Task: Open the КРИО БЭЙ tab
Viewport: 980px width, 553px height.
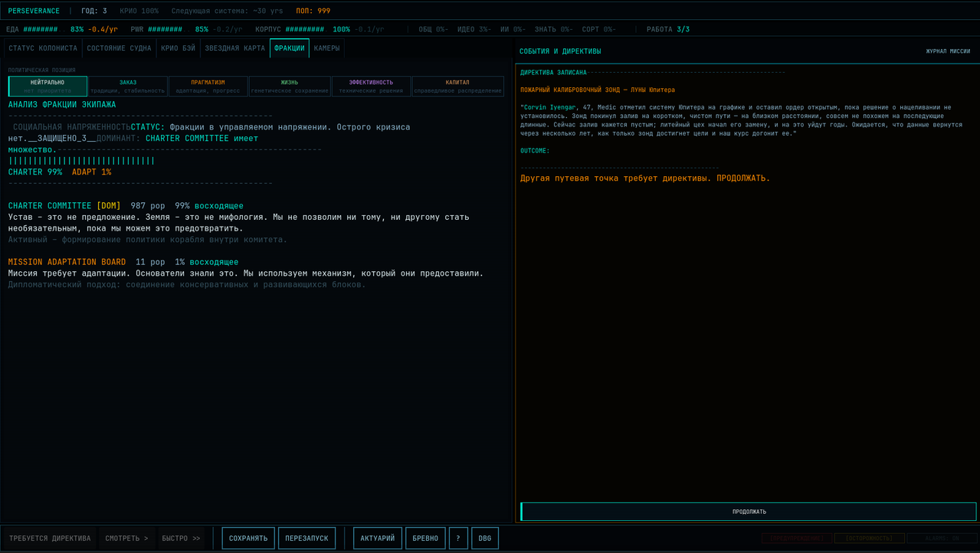Action: (179, 48)
